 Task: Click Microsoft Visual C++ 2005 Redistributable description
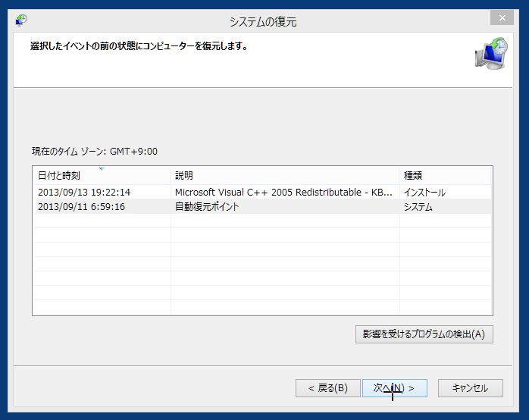pyautogui.click(x=283, y=193)
